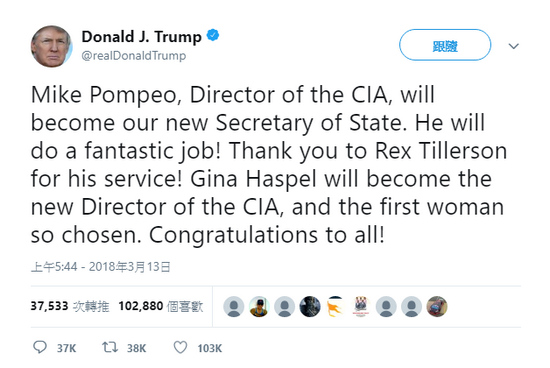Open the Donald J. Trump name link
Viewport: 550px width, 368px height.
[x=142, y=36]
